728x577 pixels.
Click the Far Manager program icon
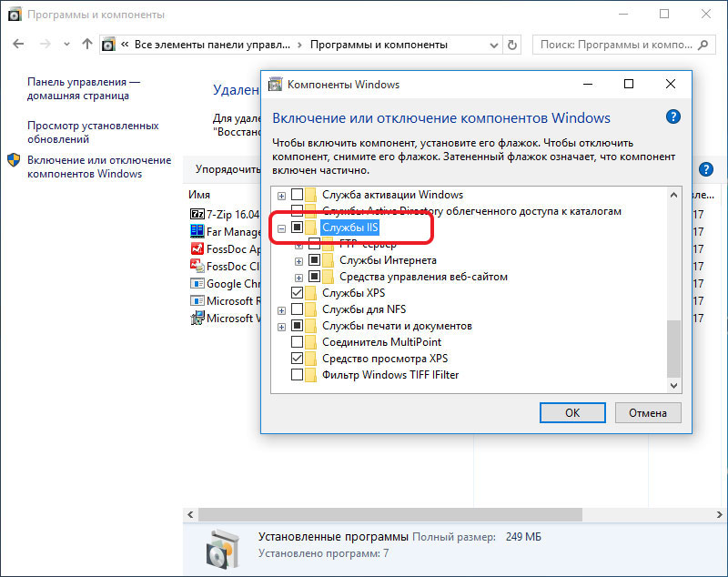coord(197,230)
